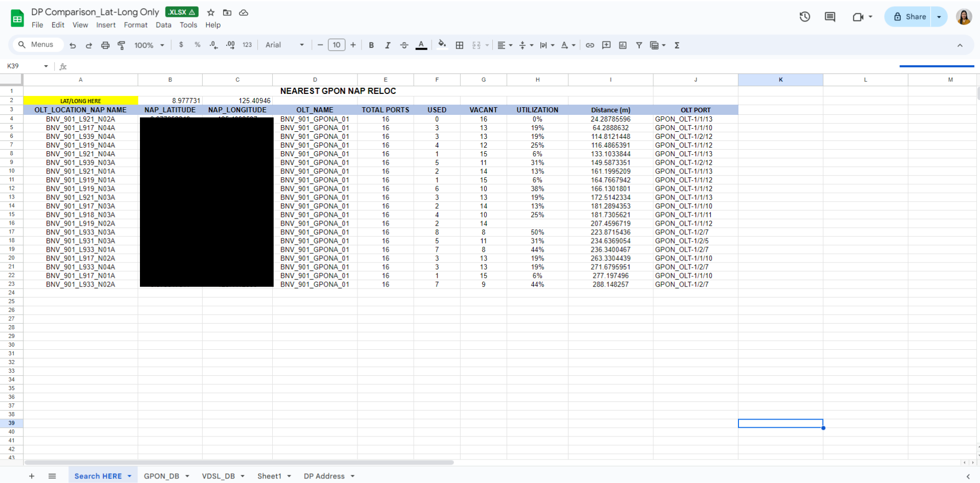Create a filter
980x483 pixels.
tap(639, 45)
